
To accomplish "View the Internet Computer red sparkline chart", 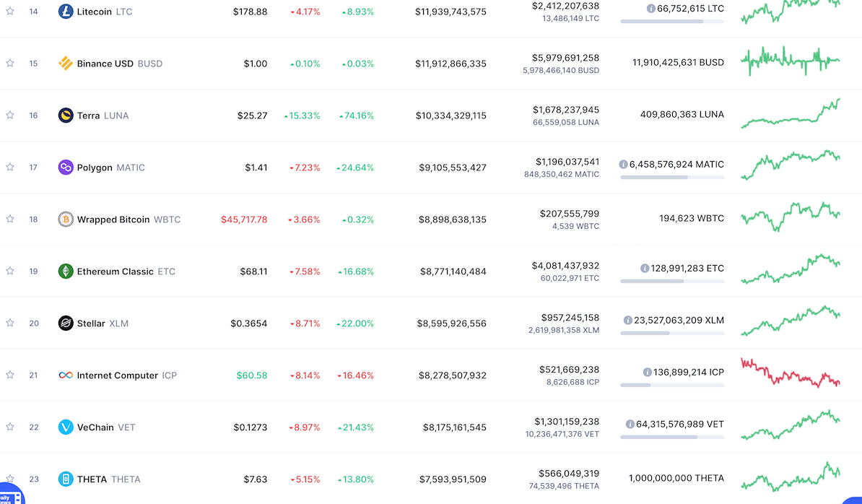I will (790, 373).
